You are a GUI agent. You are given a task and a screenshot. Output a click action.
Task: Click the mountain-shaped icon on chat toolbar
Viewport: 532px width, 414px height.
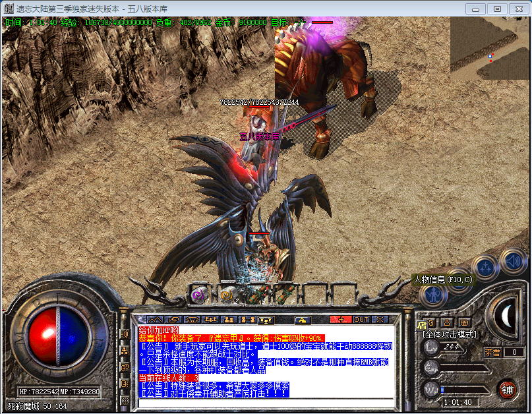(x=155, y=320)
